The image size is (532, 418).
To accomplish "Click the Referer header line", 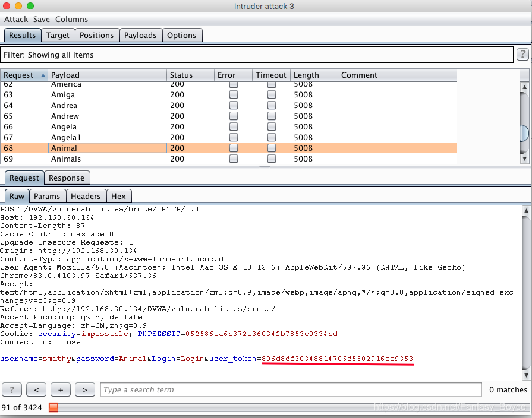I will coord(138,309).
